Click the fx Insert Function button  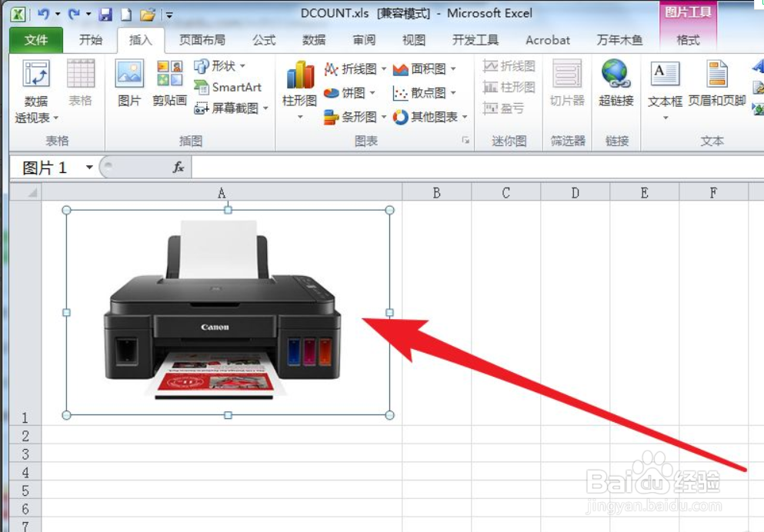[178, 168]
